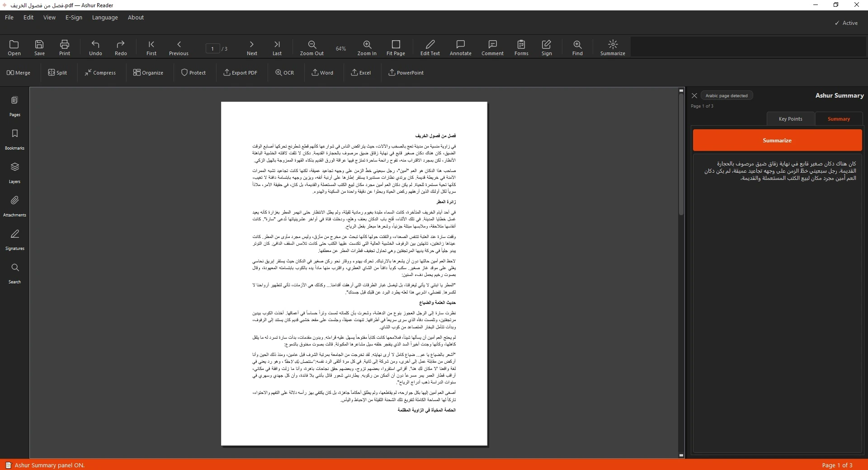Open the Attachments sidebar panel

[x=14, y=207]
